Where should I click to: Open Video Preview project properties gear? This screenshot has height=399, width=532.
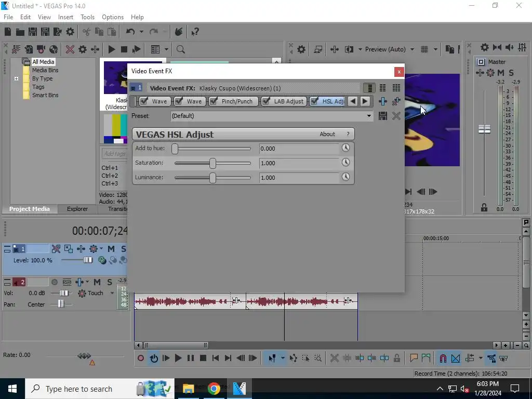click(x=301, y=49)
